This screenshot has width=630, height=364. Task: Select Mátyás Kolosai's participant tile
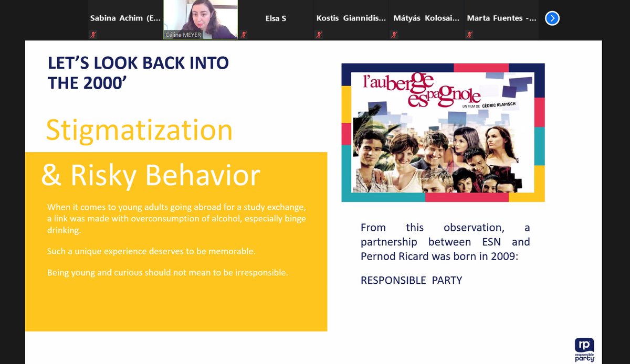click(426, 18)
